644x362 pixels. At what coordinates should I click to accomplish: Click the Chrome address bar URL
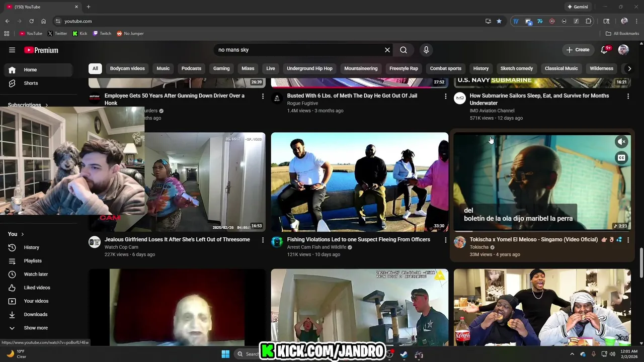78,21
